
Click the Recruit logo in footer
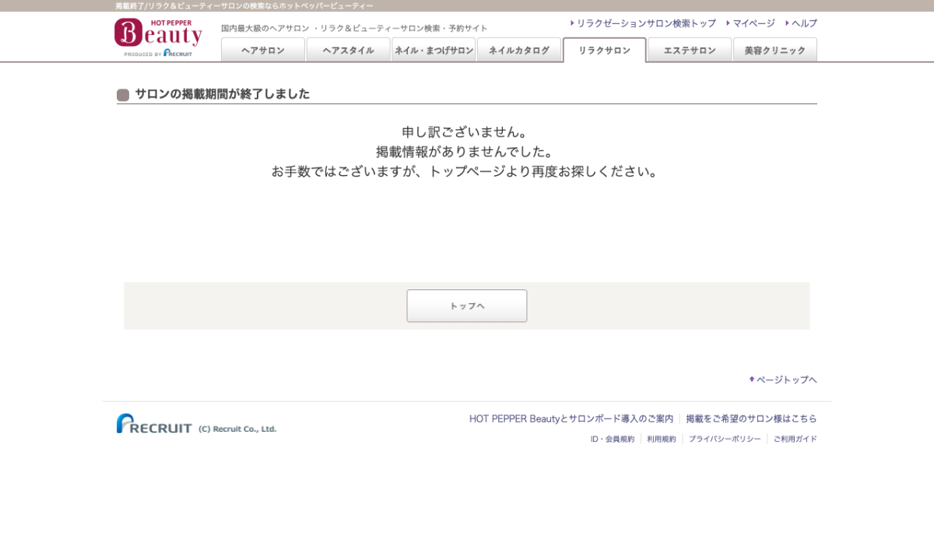click(x=154, y=424)
